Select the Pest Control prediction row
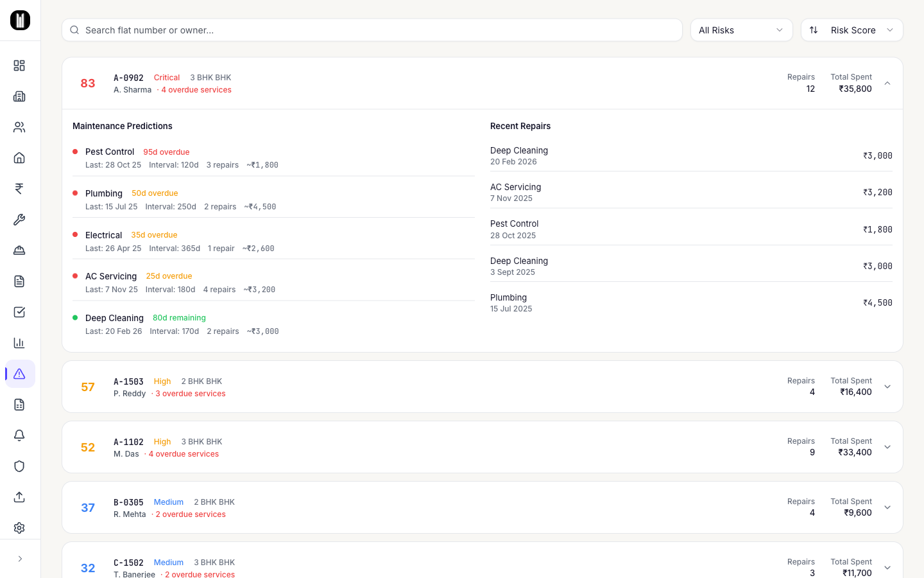Screen dimensions: 924x578 [x=273, y=158]
